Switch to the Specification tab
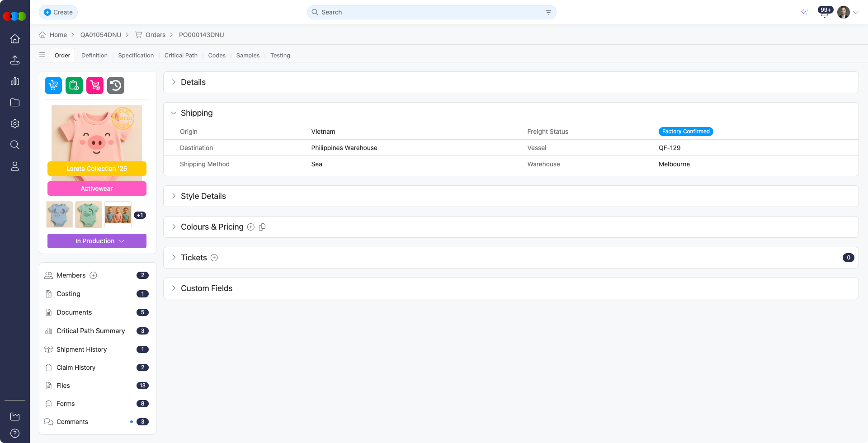This screenshot has width=868, height=443. point(136,55)
